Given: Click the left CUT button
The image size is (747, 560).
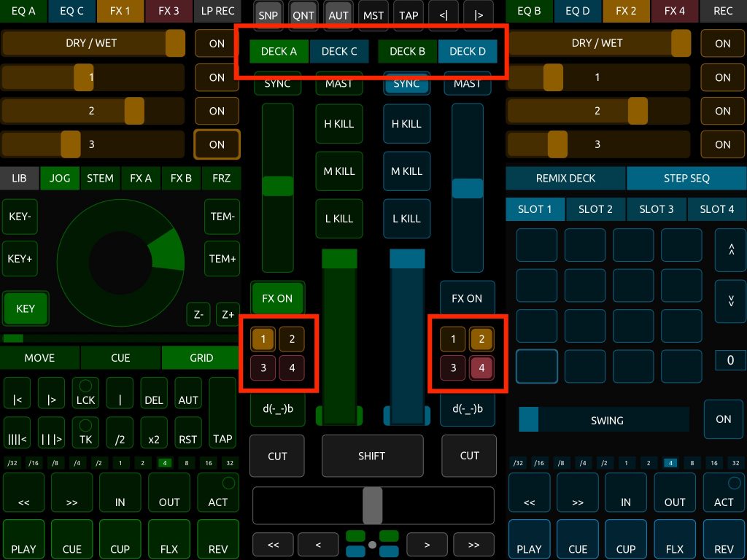Looking at the screenshot, I should coord(277,456).
